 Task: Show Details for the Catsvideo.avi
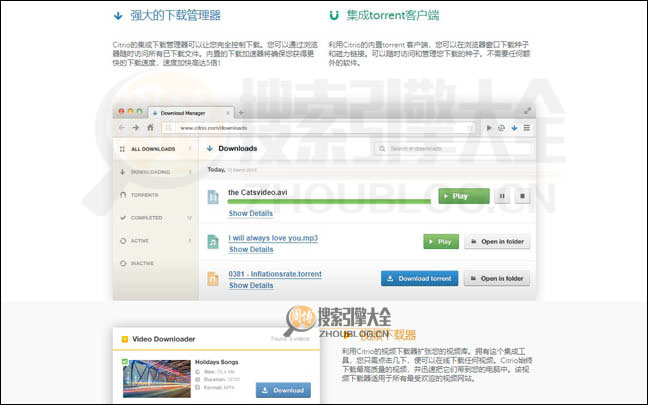point(251,213)
